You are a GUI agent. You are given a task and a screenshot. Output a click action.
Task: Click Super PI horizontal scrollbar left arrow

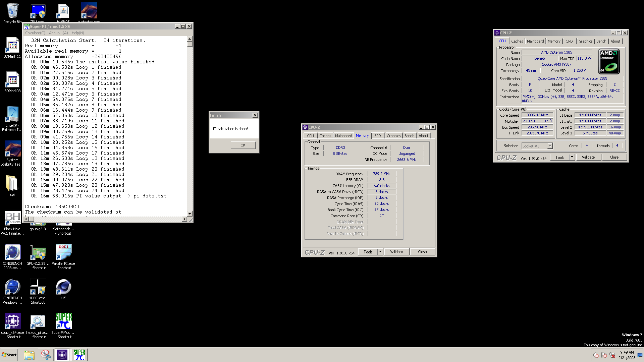pyautogui.click(x=26, y=219)
